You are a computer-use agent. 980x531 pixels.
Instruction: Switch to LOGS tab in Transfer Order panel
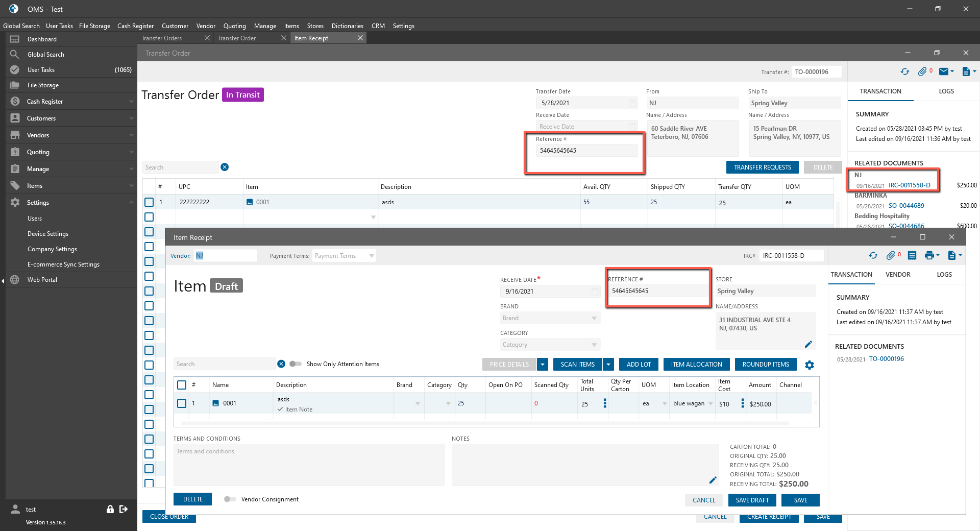click(946, 91)
